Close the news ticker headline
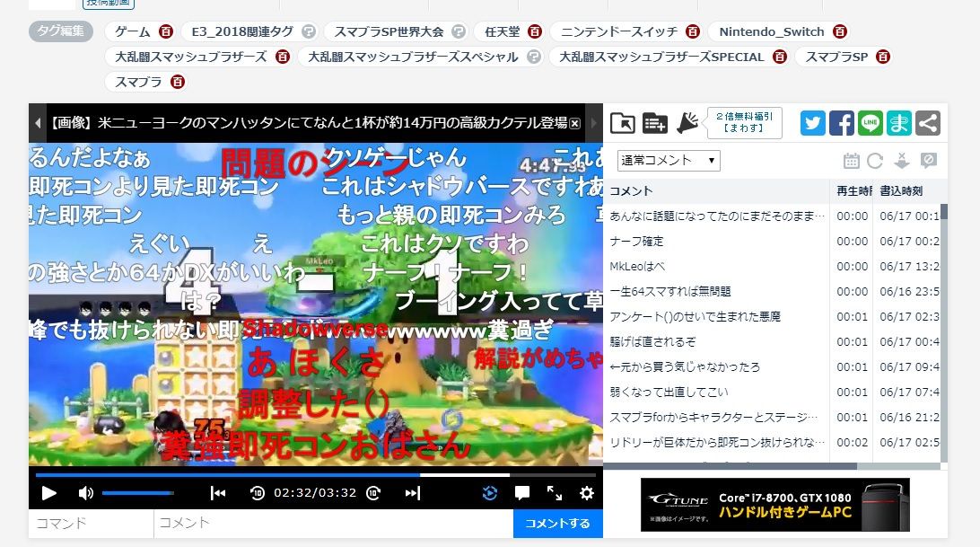Screen dimensions: 980x547 (575, 124)
